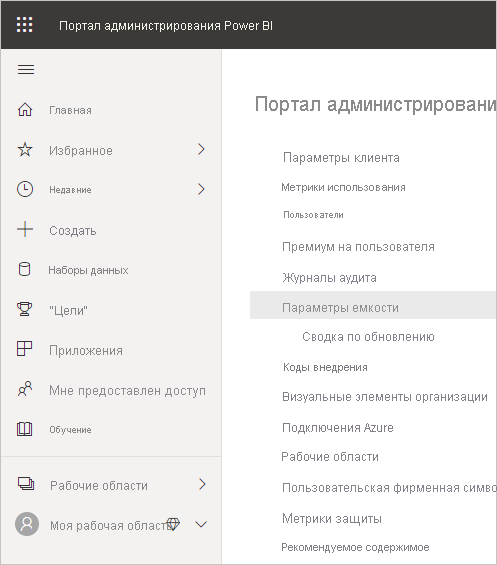Go to Главная in the sidebar
The width and height of the screenshot is (497, 565).
[70, 110]
